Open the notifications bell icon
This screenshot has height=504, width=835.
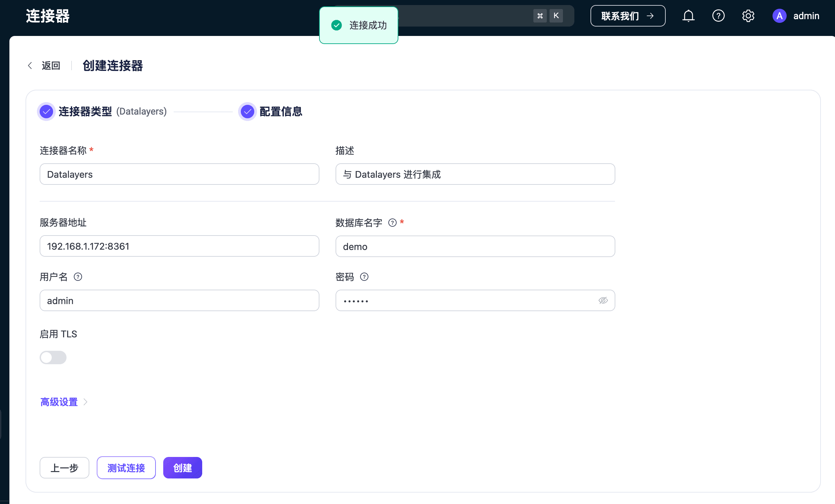tap(688, 15)
